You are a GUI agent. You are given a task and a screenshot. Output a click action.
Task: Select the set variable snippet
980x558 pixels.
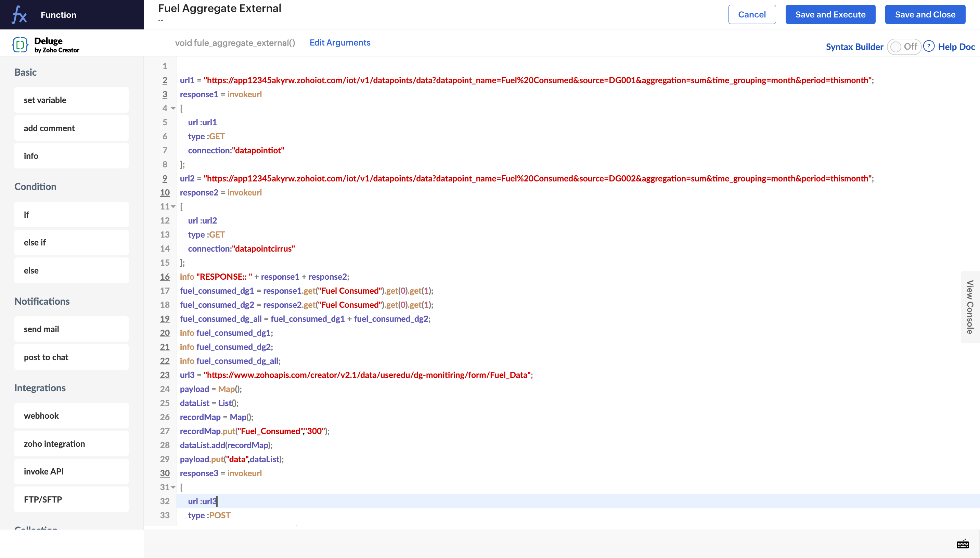pyautogui.click(x=71, y=100)
